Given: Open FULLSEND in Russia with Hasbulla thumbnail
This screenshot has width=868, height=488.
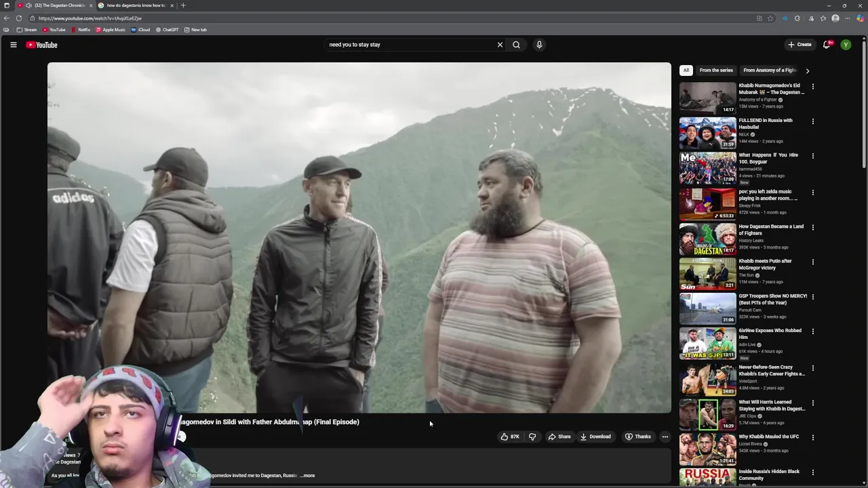Looking at the screenshot, I should (x=707, y=133).
